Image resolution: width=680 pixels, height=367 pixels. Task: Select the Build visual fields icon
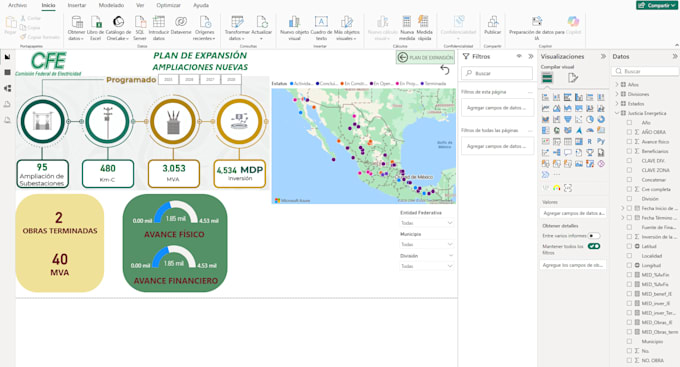(547, 78)
